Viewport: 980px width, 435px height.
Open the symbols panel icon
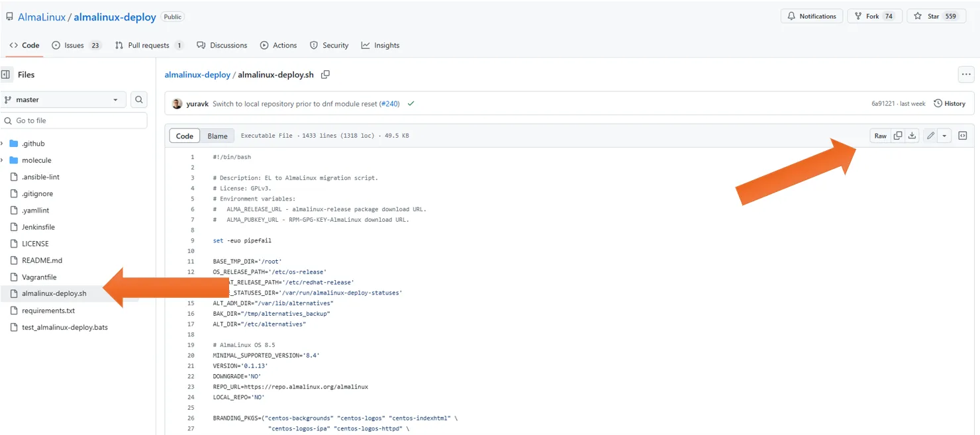(x=963, y=136)
